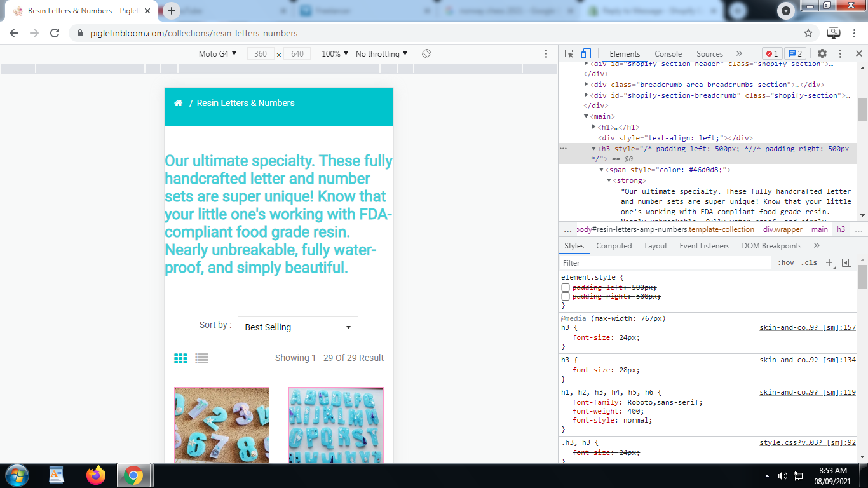The width and height of the screenshot is (868, 488).
Task: Show hidden system tray icons
Action: click(768, 476)
